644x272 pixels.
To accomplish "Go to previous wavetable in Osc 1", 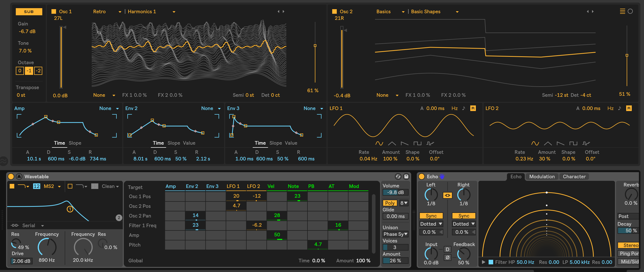I will tap(278, 11).
